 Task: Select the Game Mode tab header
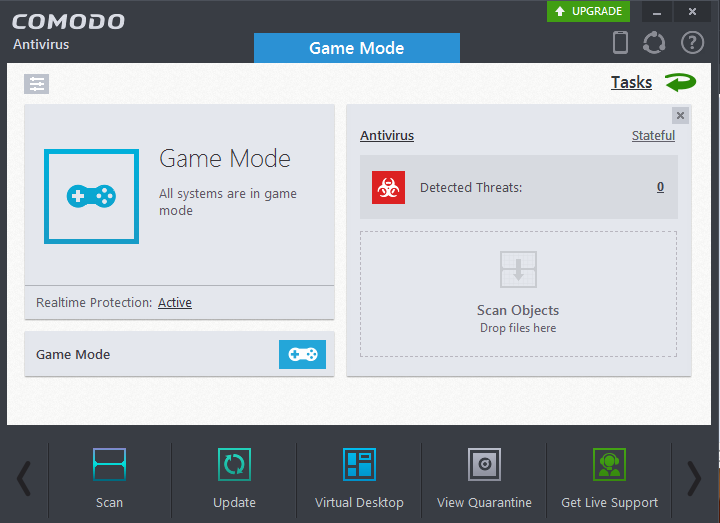(357, 48)
